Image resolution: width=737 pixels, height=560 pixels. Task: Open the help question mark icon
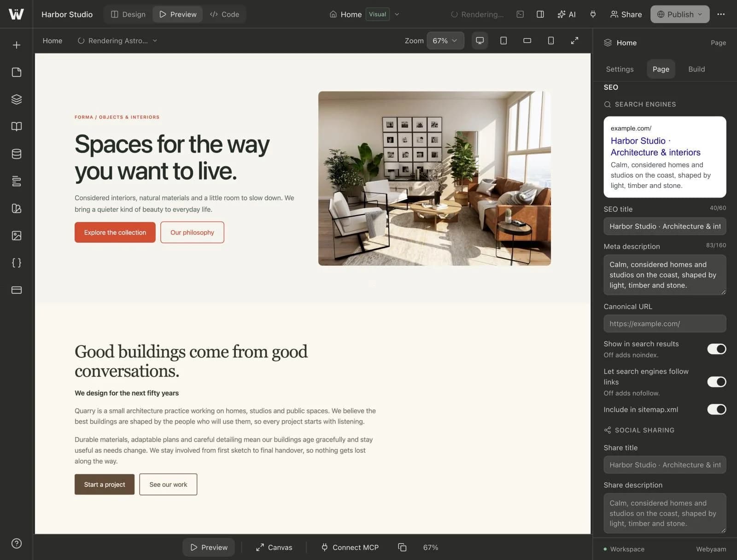coord(17,543)
